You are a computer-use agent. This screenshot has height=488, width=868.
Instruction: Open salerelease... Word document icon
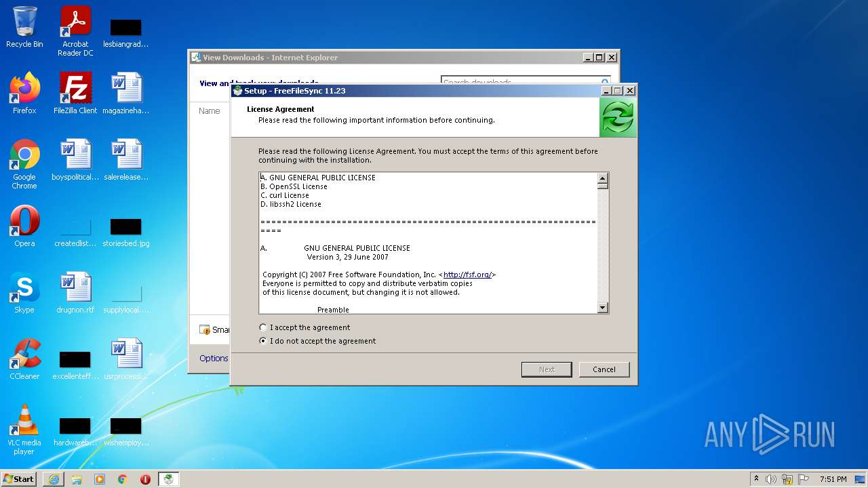click(126, 160)
